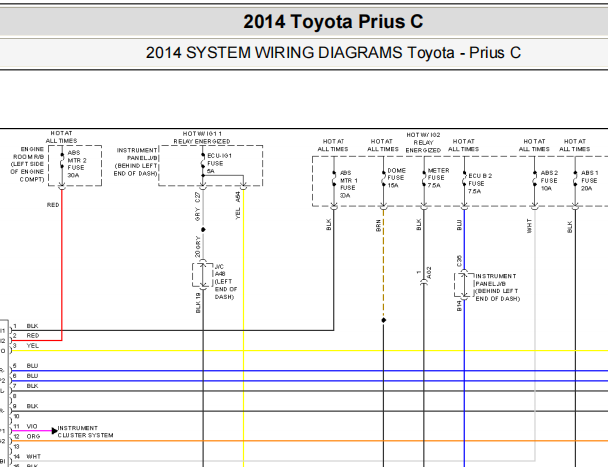The height and width of the screenshot is (467, 608).
Task: Select the "B14" connector label
Action: [x=459, y=306]
